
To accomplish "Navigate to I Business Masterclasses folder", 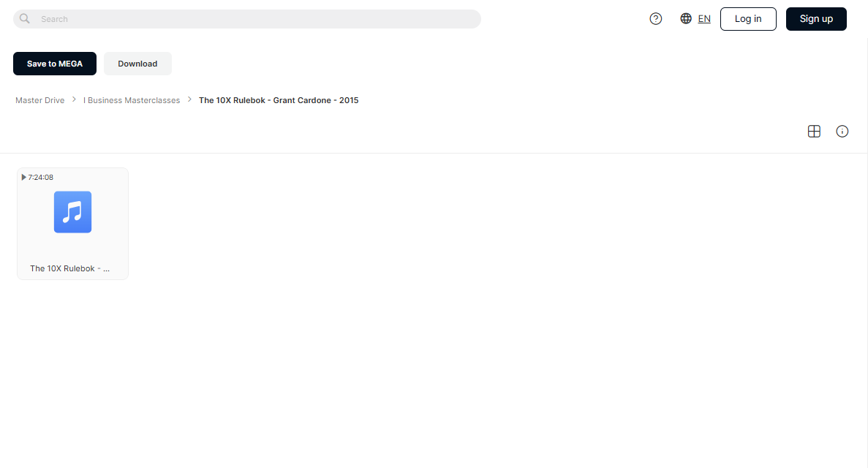I will [132, 100].
